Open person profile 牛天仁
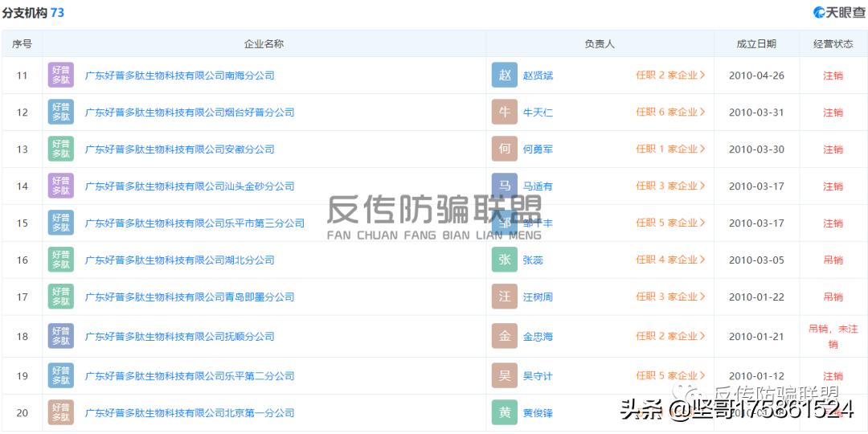This screenshot has height=434, width=868. [538, 113]
